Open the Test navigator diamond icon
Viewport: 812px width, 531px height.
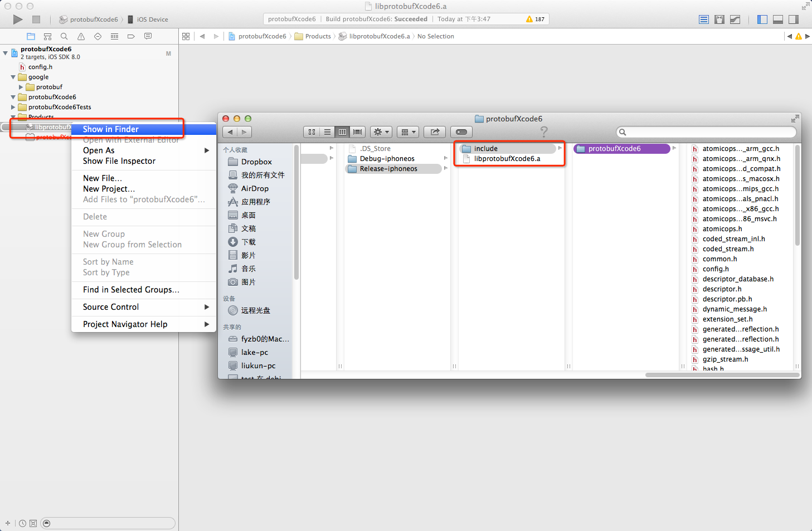tap(98, 36)
